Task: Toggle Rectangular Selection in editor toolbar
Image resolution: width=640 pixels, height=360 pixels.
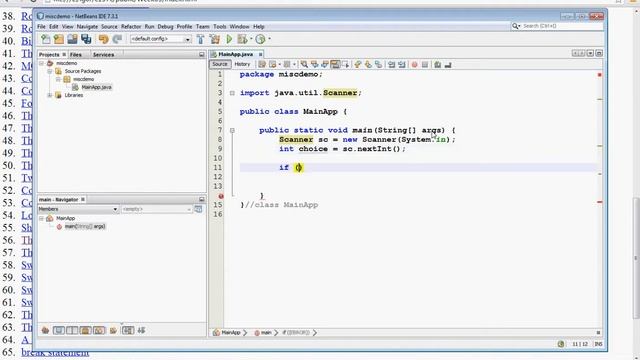Action: coord(346,64)
